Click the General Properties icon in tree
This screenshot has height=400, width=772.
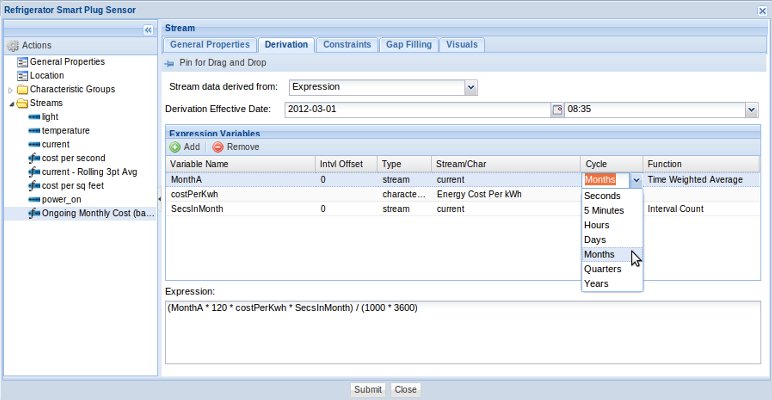tap(22, 61)
